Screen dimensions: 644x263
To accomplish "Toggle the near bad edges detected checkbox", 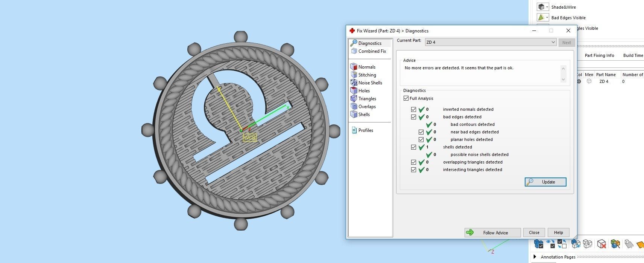I will point(421,132).
